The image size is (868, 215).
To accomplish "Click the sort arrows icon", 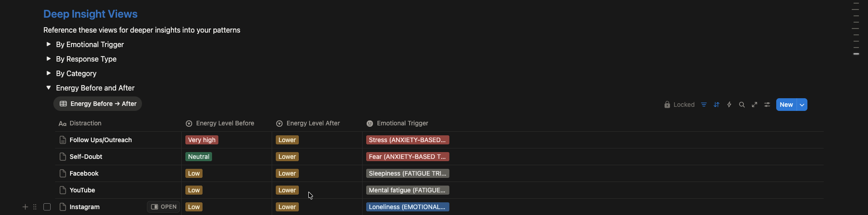I will pos(717,105).
